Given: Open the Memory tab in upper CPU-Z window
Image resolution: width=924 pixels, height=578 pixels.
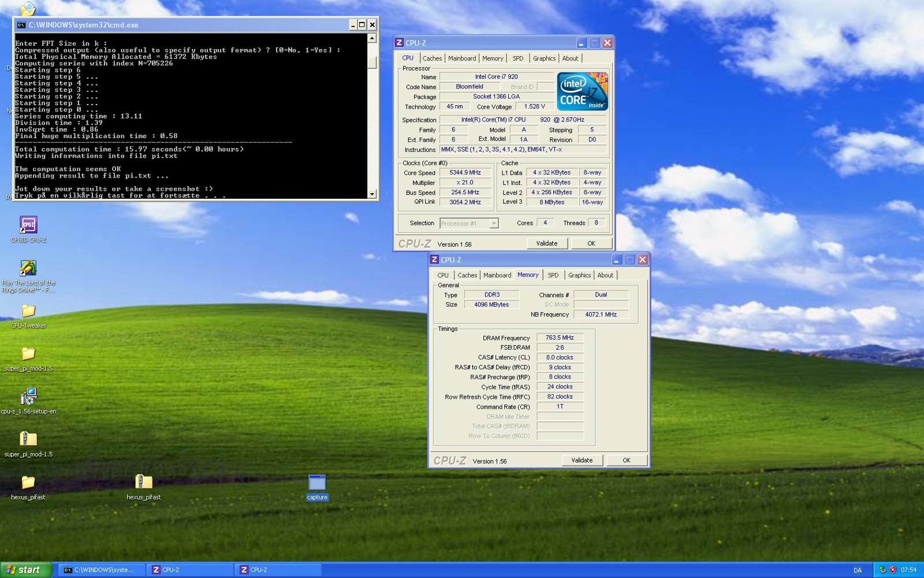Looking at the screenshot, I should click(x=493, y=58).
